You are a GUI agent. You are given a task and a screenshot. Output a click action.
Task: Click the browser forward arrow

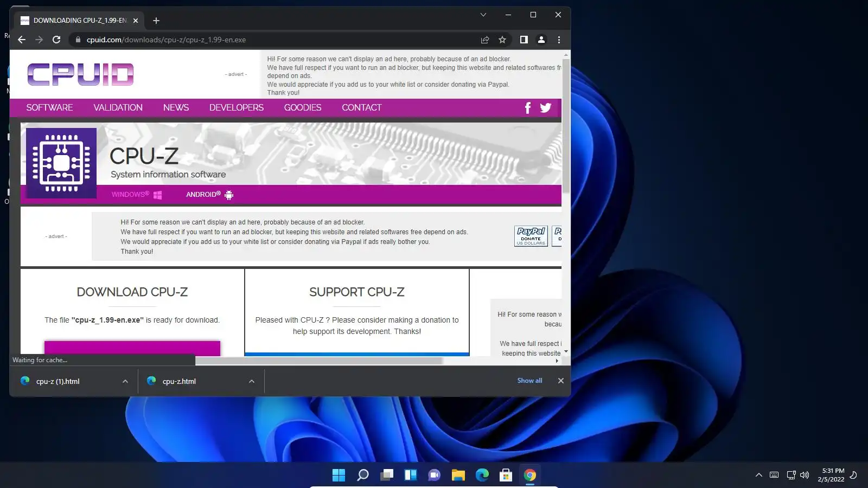click(x=39, y=40)
